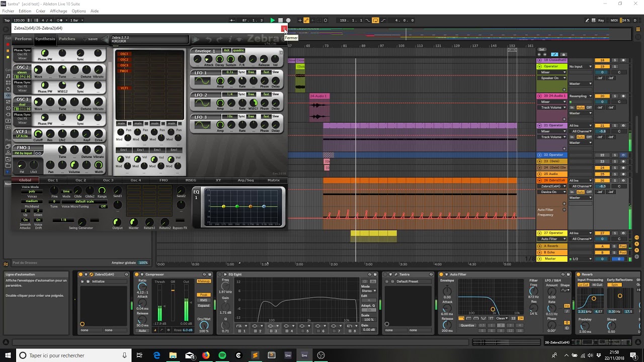The height and width of the screenshot is (362, 644).
Task: Adjust the Compressor Dry/Wet knob
Action: pyautogui.click(x=204, y=325)
